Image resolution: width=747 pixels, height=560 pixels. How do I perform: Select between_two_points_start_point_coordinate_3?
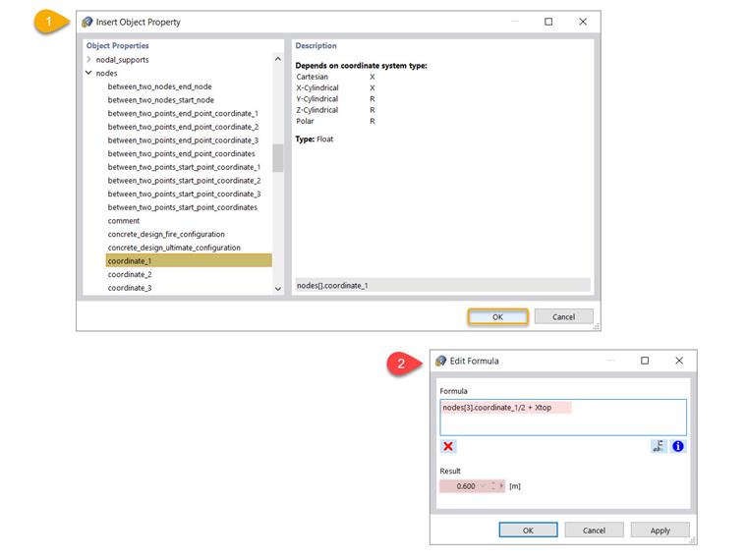185,194
